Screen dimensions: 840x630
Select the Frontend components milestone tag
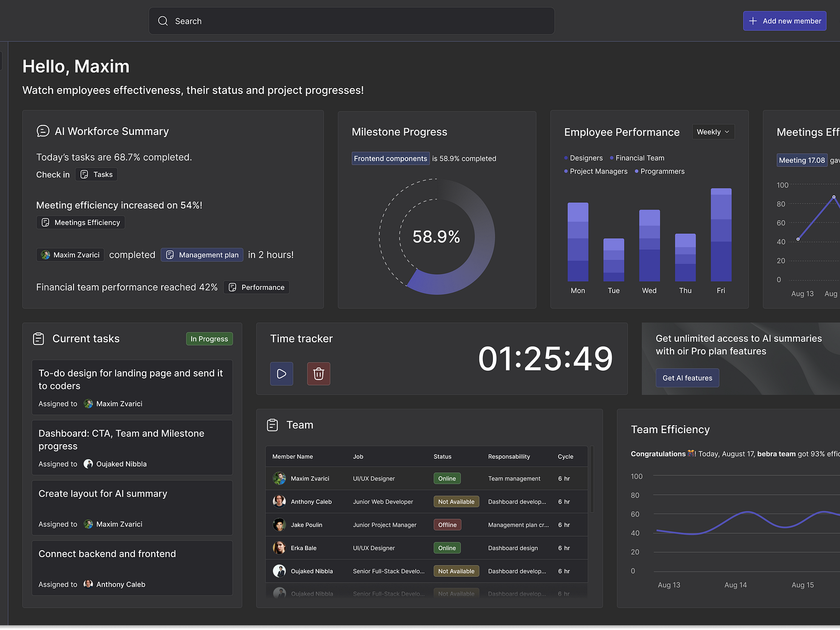[x=390, y=158]
